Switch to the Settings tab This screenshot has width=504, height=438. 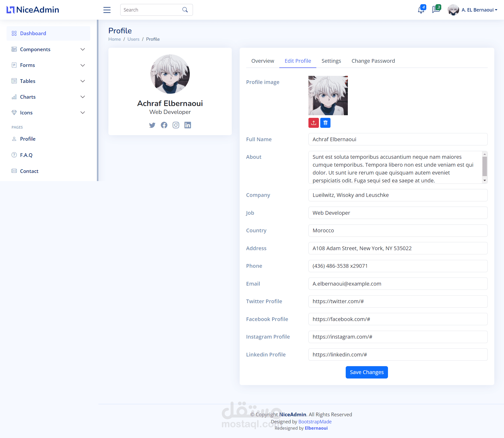(x=331, y=61)
